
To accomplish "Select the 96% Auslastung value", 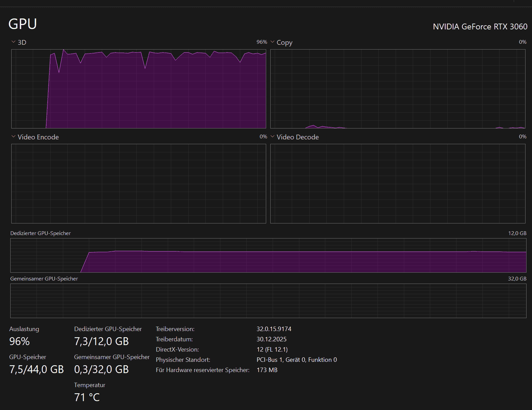I will 19,341.
